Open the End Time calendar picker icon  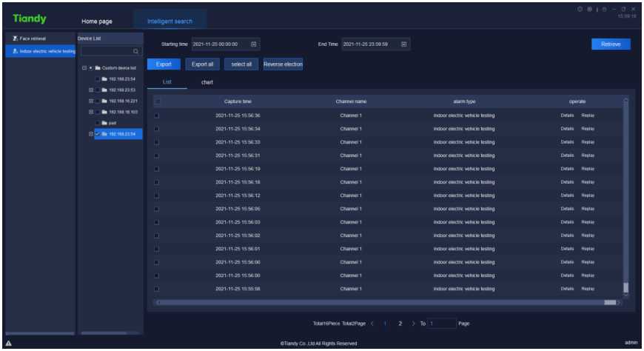[x=404, y=44]
